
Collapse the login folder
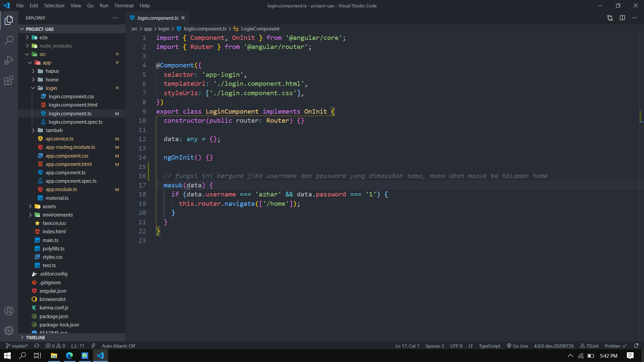(51, 88)
